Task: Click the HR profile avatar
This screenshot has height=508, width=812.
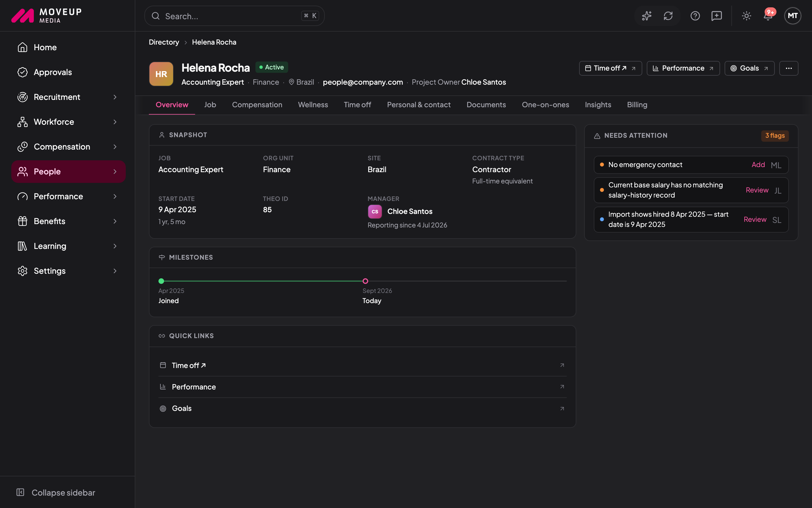Action: 161,74
